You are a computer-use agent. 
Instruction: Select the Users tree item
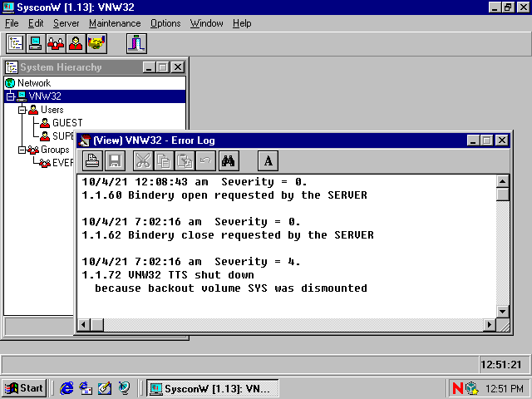point(52,110)
